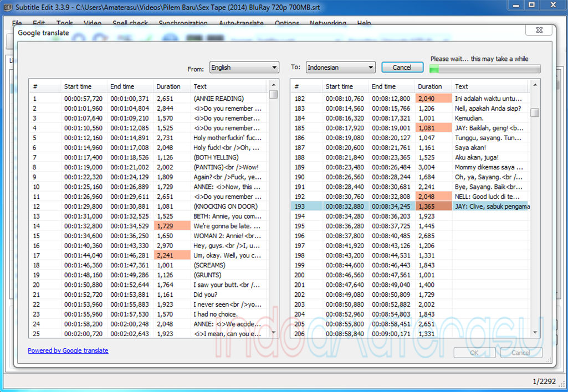
Task: Click the right list scrollbar thumb
Action: pyautogui.click(x=535, y=112)
